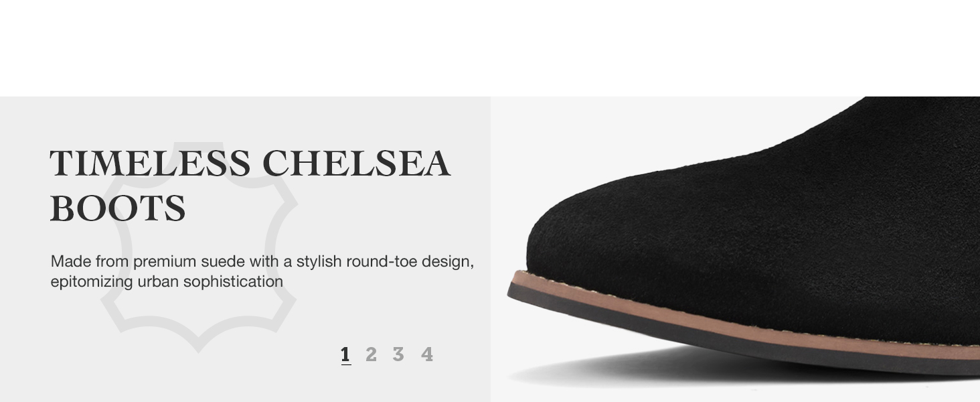Select slide number 1 in the pager
This screenshot has width=980, height=402.
point(345,354)
